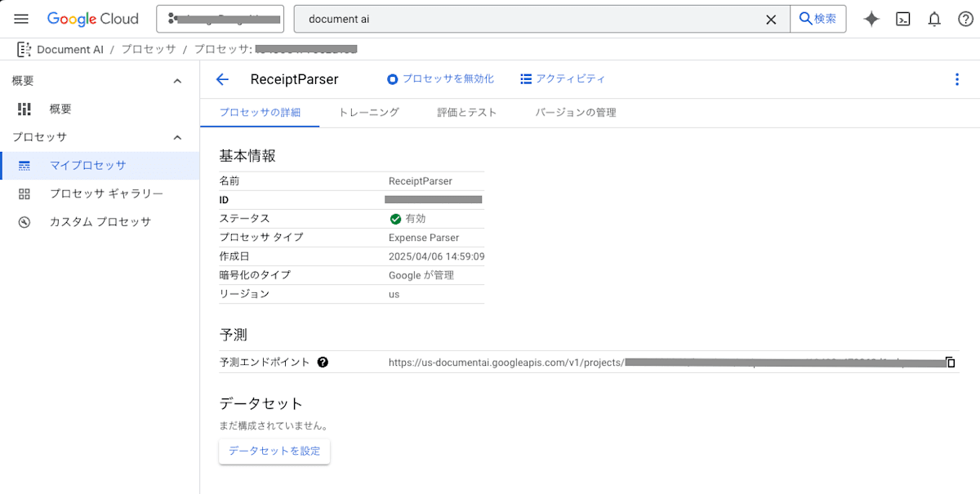Image resolution: width=980 pixels, height=494 pixels.
Task: Open the Gemini AI assistant sparkle icon
Action: pos(871,19)
